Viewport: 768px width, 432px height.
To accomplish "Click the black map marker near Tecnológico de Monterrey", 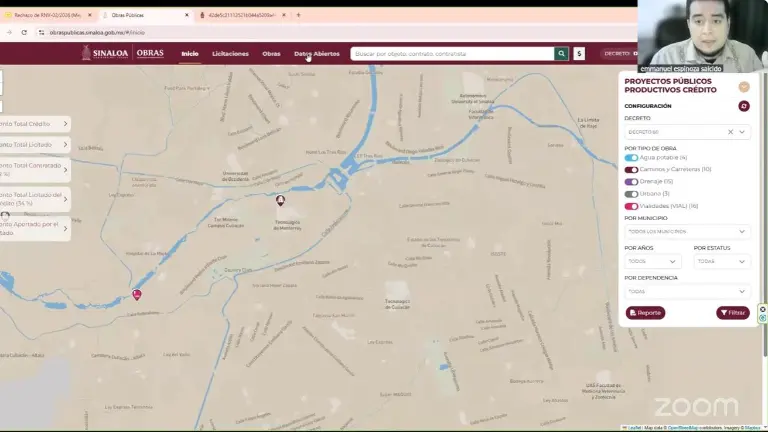I will 280,200.
